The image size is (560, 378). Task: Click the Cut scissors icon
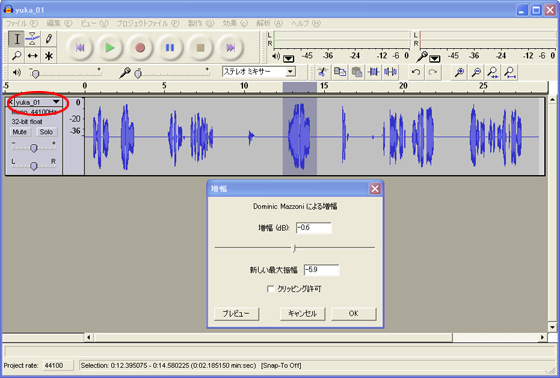pos(322,72)
